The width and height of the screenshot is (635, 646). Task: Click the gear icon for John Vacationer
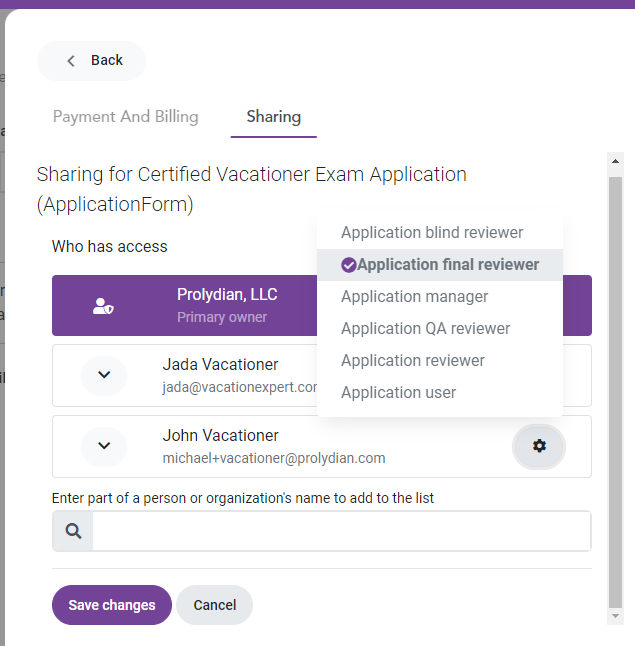click(x=539, y=446)
